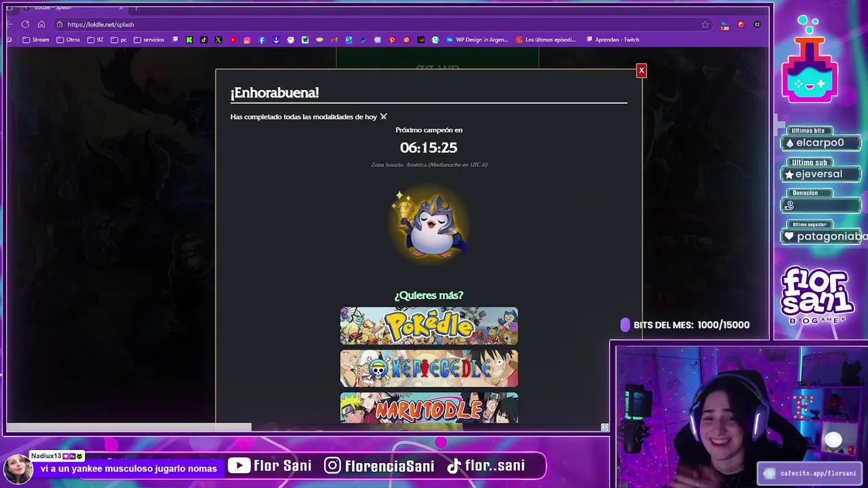Open the YouTube bookmark icon

click(233, 40)
